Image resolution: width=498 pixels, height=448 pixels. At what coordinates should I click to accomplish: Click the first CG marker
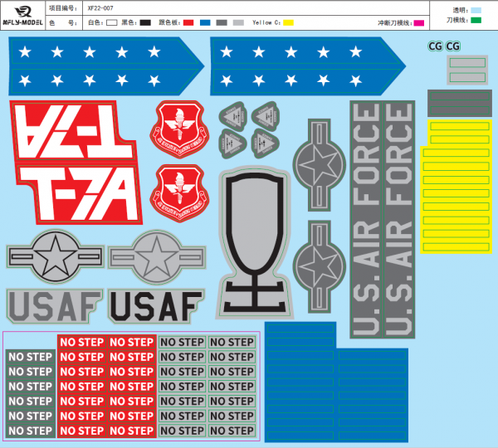click(x=435, y=46)
